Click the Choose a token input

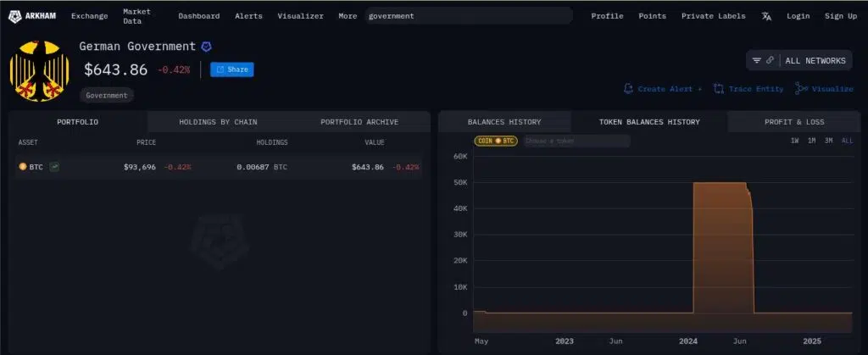pos(576,141)
